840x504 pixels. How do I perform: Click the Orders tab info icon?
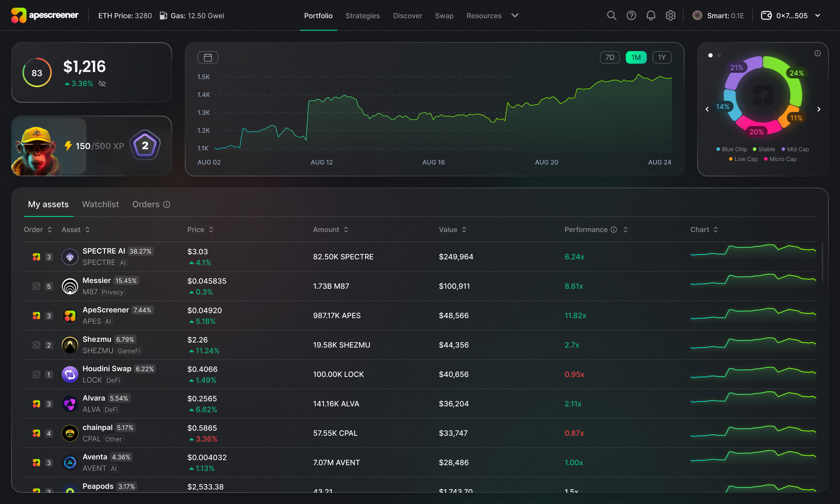(x=167, y=204)
